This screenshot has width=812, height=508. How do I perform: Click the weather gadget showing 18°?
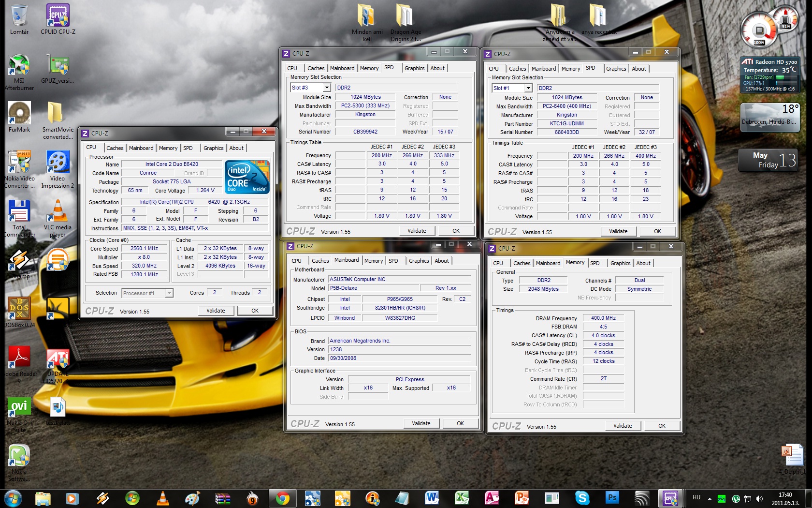coord(770,117)
